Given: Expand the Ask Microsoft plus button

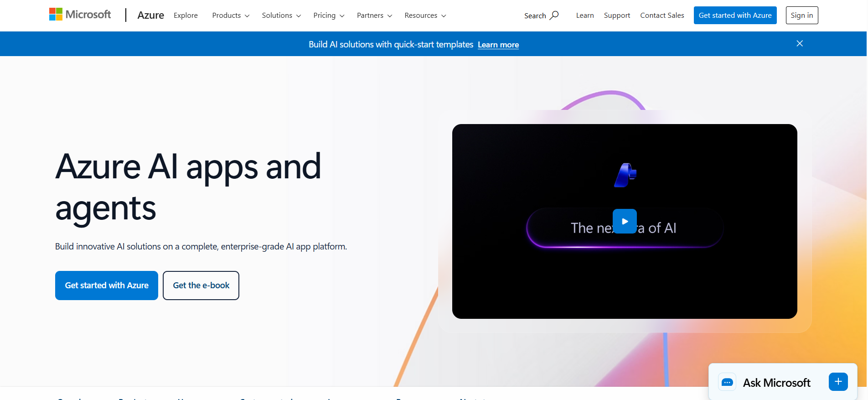Looking at the screenshot, I should click(838, 382).
